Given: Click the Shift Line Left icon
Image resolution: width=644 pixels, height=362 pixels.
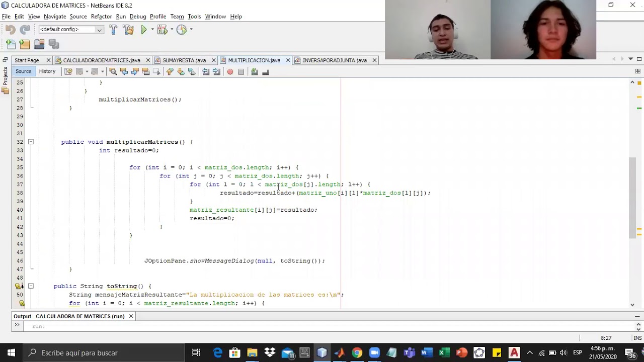Looking at the screenshot, I should 205,72.
